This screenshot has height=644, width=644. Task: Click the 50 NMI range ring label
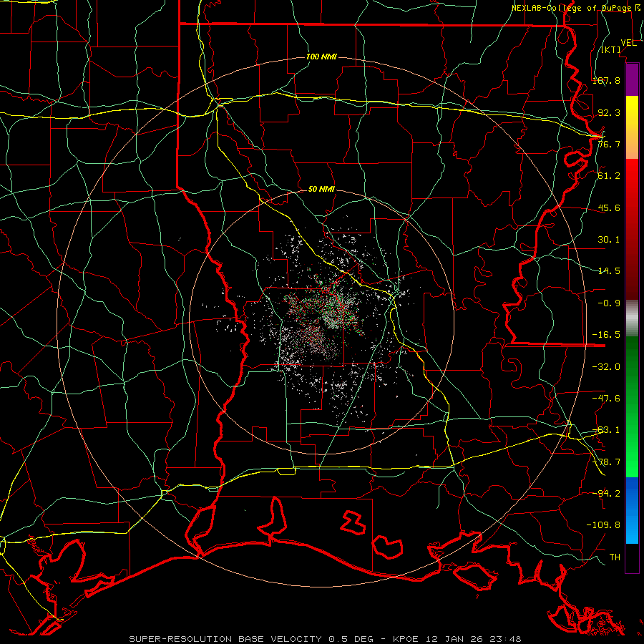click(x=321, y=189)
